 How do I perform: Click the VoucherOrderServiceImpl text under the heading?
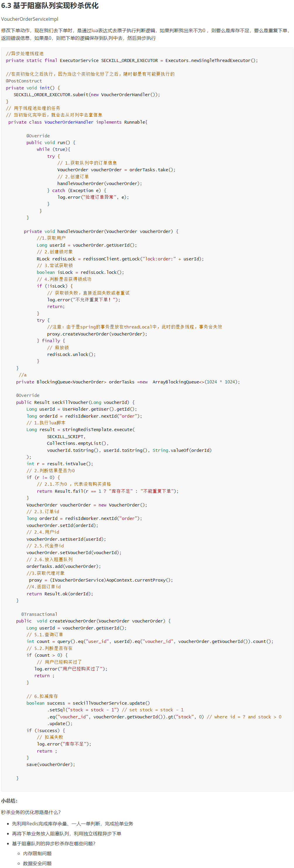30,19
